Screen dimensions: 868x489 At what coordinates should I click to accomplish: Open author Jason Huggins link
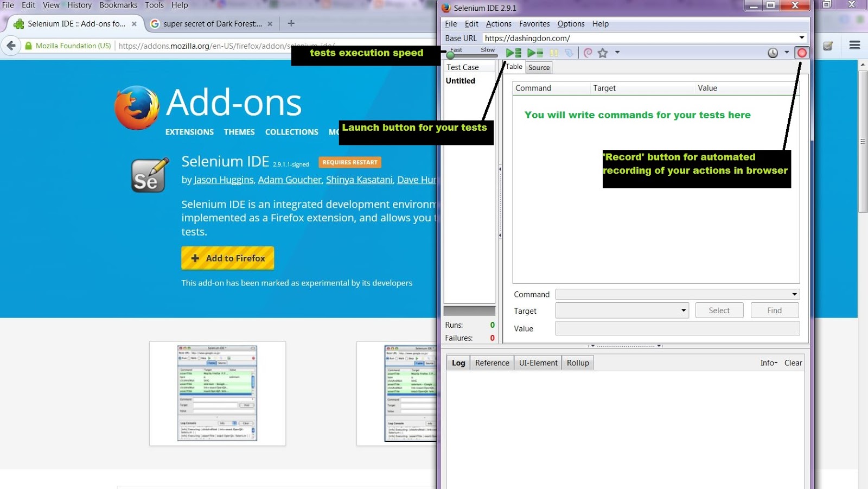(x=224, y=180)
